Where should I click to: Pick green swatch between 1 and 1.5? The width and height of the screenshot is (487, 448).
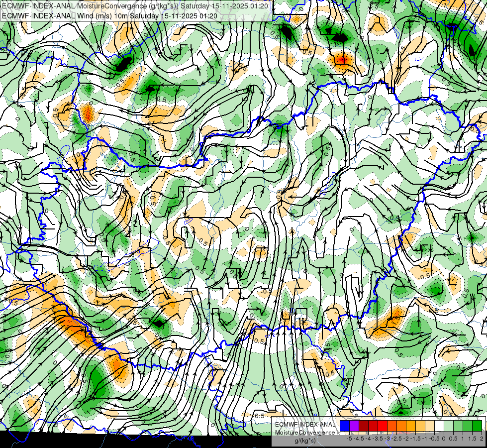coord(468,426)
